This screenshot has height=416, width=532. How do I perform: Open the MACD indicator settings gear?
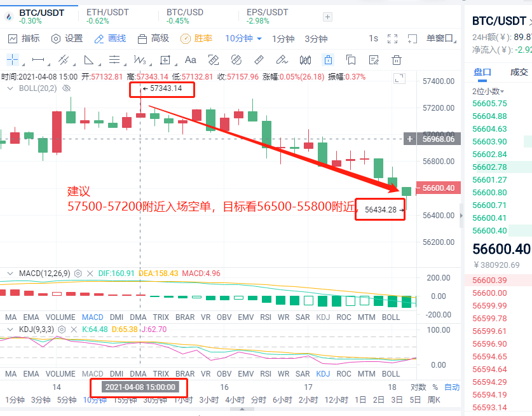point(77,274)
